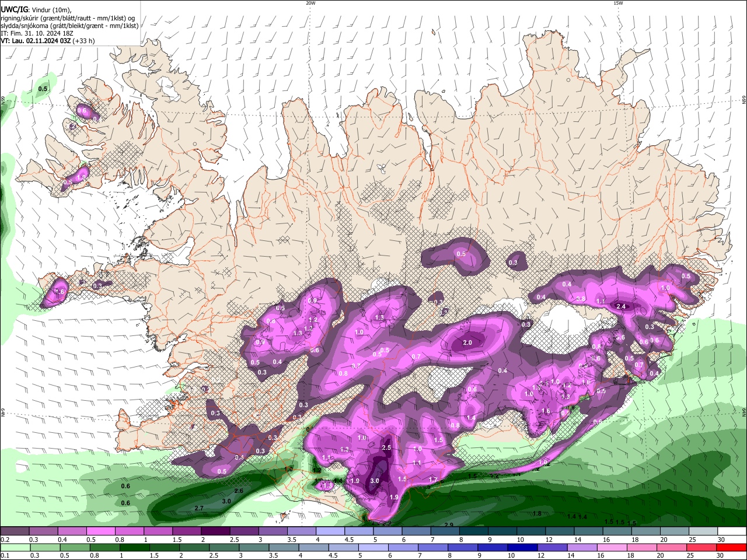Click the light lavender swatch above 4 in the top legend row
The width and height of the screenshot is (747, 560).
pyautogui.click(x=329, y=531)
